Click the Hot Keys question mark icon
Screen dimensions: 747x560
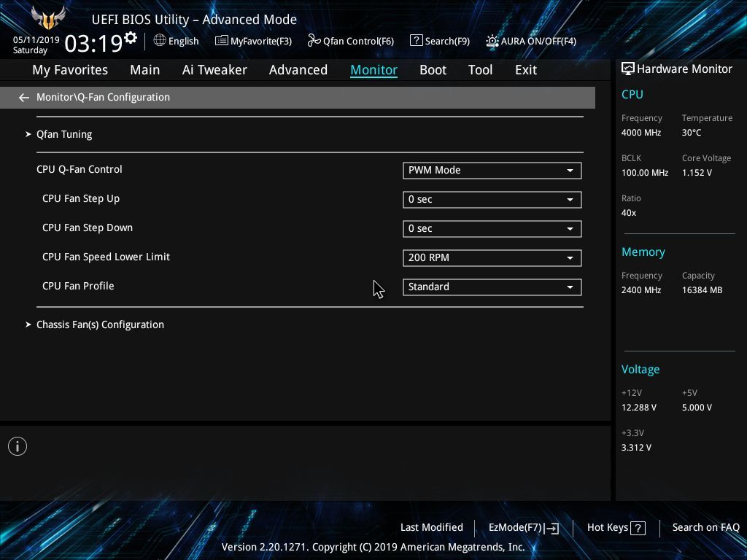[638, 528]
